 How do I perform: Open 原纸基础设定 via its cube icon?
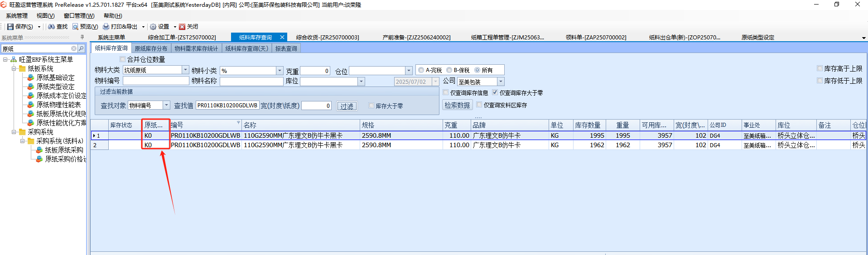(x=31, y=77)
